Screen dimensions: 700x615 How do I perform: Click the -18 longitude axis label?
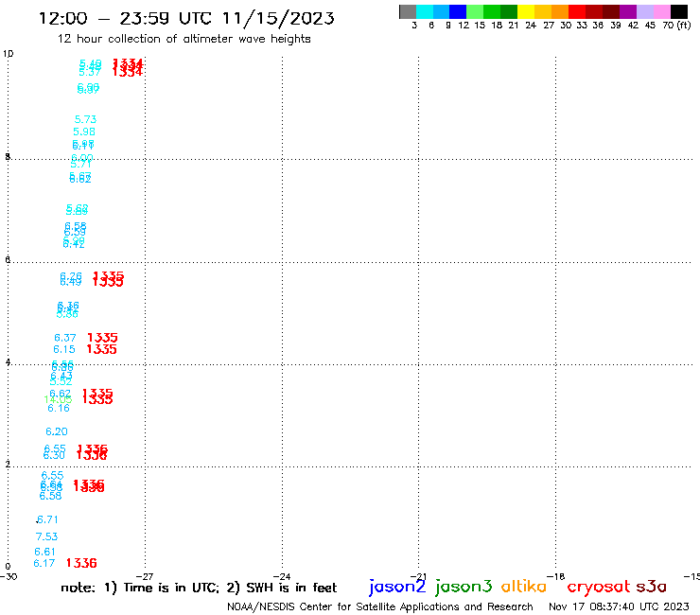[556, 576]
